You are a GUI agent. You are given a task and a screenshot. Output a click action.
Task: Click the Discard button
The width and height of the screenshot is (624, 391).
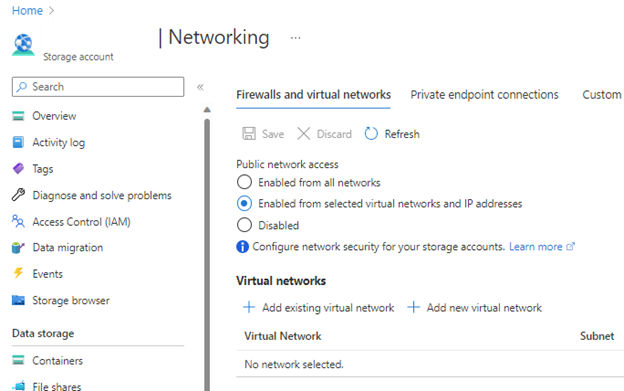324,134
